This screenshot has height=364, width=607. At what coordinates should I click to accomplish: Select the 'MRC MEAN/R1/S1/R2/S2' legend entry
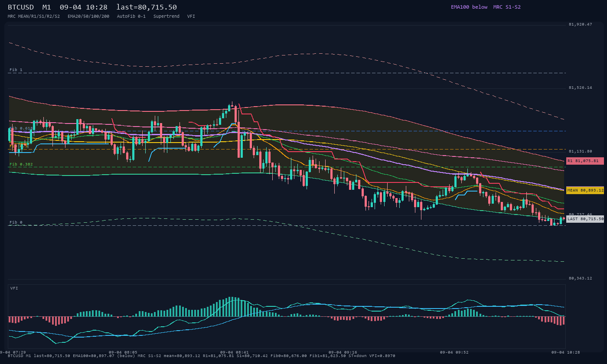click(33, 16)
